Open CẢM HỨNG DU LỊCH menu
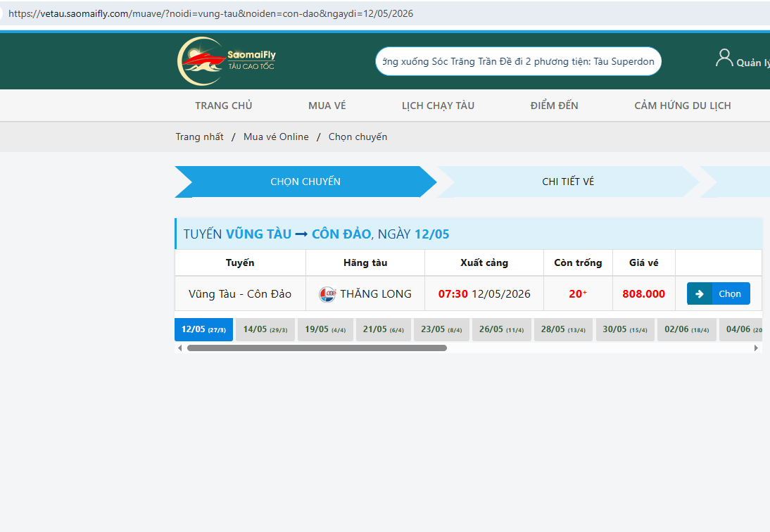This screenshot has width=770, height=532. pyautogui.click(x=683, y=106)
